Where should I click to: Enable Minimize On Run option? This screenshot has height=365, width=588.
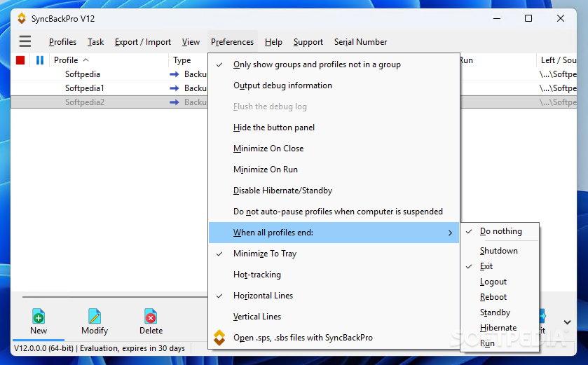pyautogui.click(x=334, y=170)
